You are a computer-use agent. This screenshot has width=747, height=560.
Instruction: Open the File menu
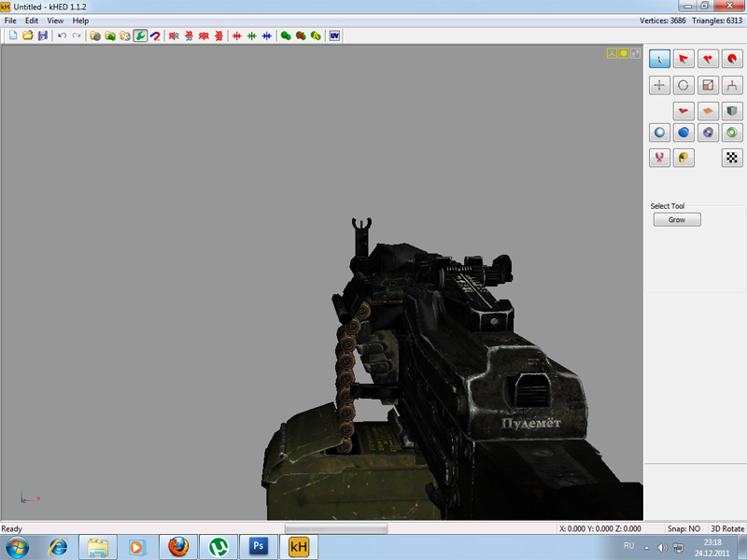(x=10, y=21)
